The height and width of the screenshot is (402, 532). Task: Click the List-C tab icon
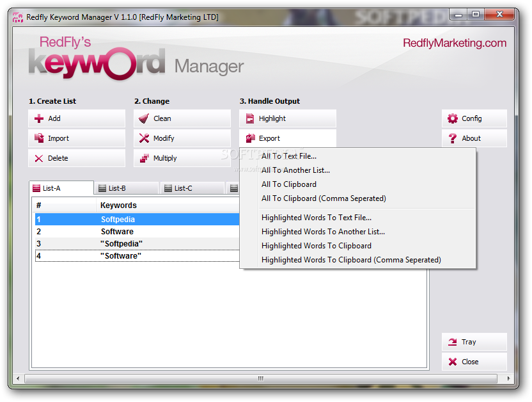click(x=168, y=188)
